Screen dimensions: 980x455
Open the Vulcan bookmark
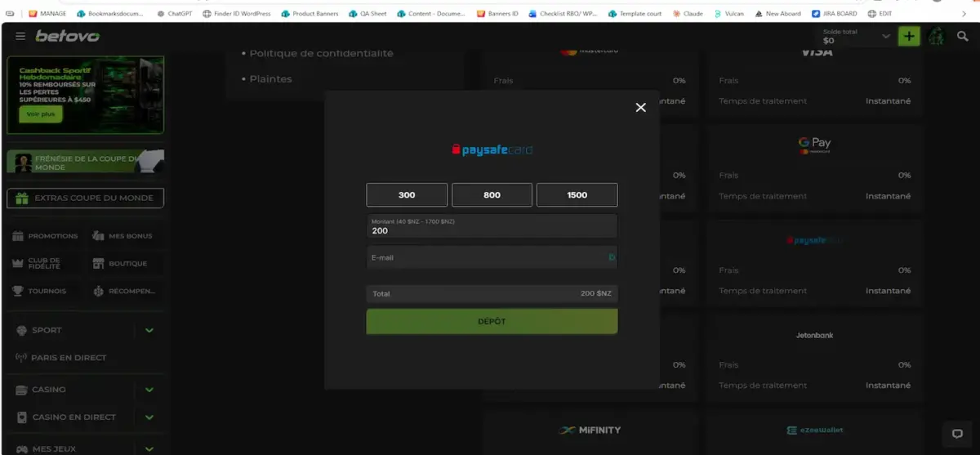click(728, 14)
